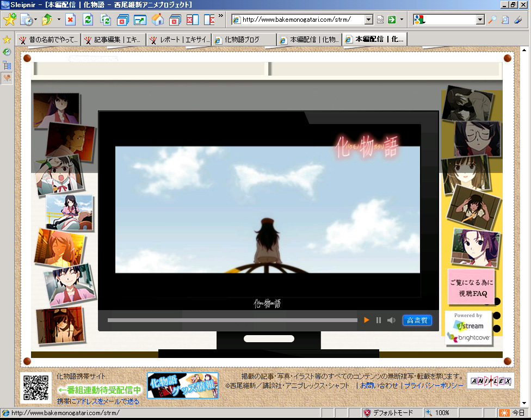Click the Ustream logo
This screenshot has width=531, height=420.
pos(468,326)
